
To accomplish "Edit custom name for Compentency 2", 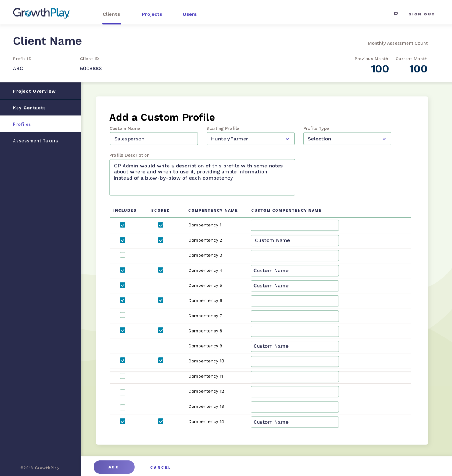I will 295,240.
